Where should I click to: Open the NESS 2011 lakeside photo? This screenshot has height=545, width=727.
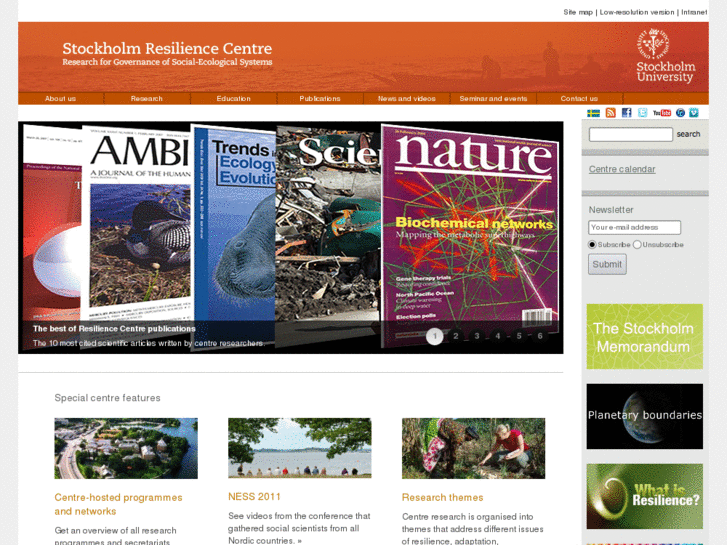(300, 448)
